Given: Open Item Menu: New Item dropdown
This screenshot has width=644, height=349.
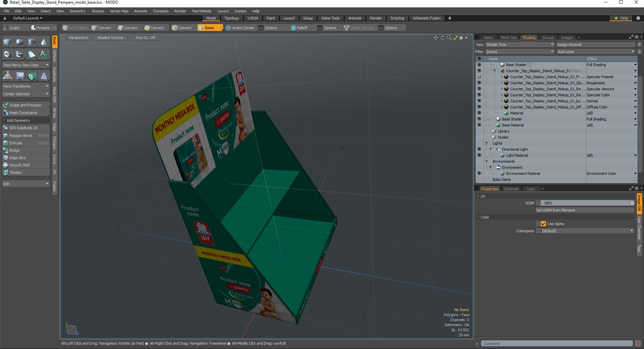Looking at the screenshot, I should tap(26, 65).
